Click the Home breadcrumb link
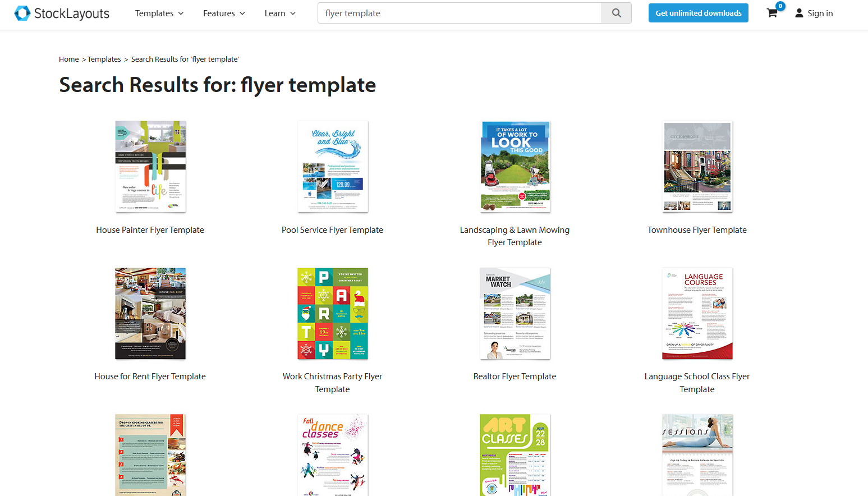 (x=68, y=59)
